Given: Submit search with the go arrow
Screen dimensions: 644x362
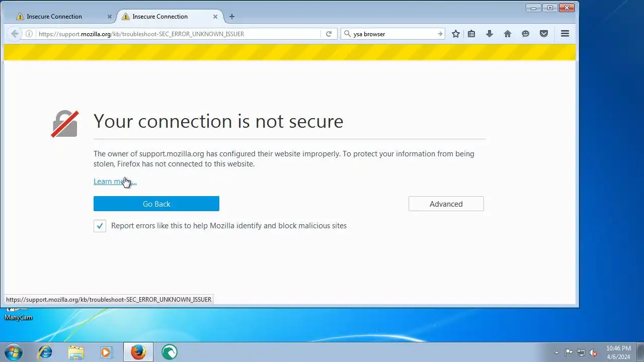Looking at the screenshot, I should tap(440, 34).
